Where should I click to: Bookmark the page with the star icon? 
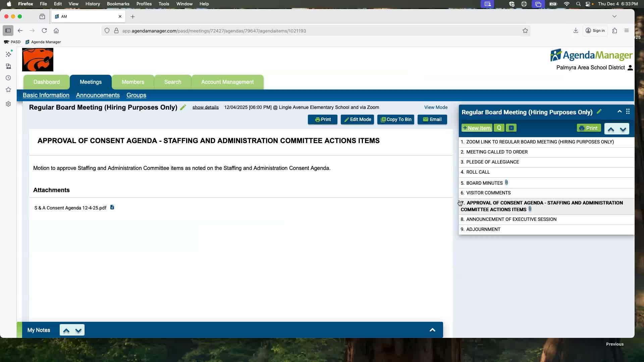[x=525, y=31]
